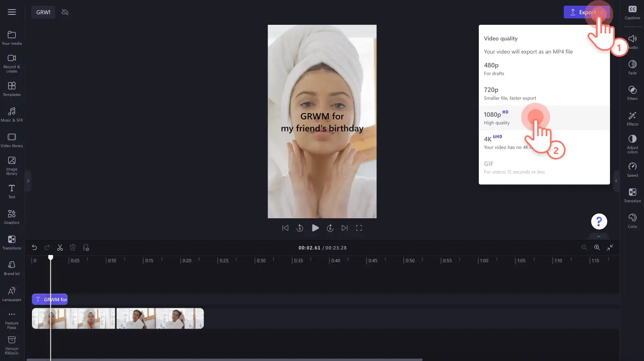This screenshot has width=644, height=361.
Task: Open the help question mark button
Action: 599,221
